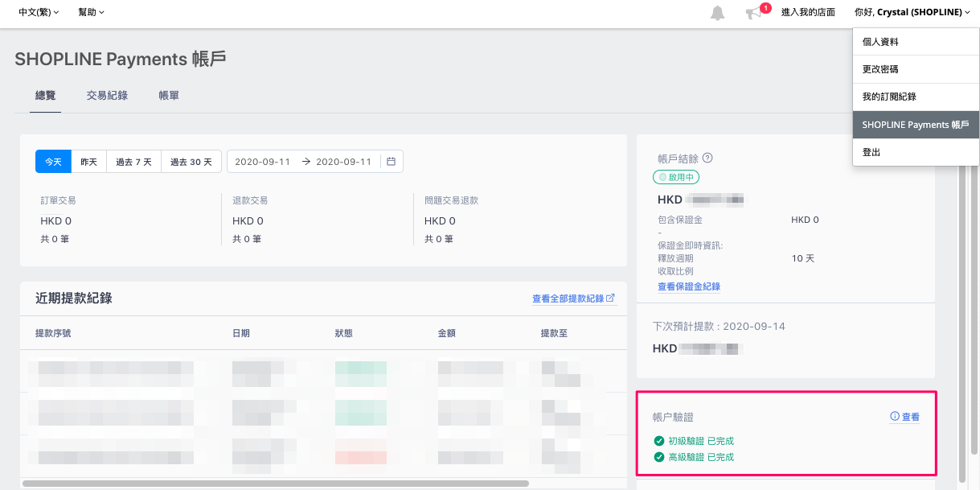Viewport: 980px width, 490px height.
Task: Click the 問題交易退款 label
Action: point(451,200)
